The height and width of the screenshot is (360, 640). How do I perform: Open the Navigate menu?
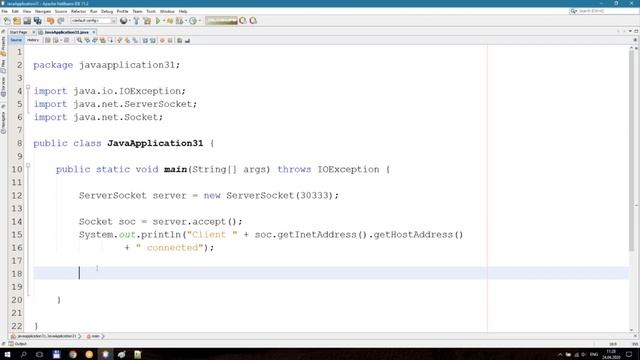(x=43, y=11)
